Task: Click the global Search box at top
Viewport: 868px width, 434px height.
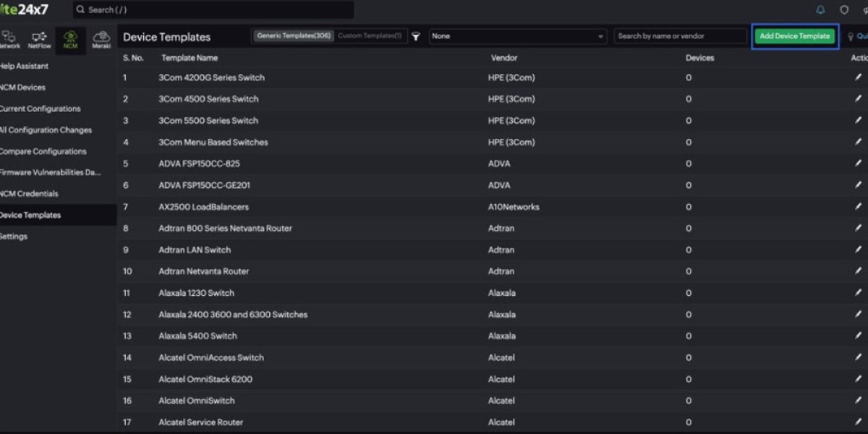Action: [x=213, y=10]
